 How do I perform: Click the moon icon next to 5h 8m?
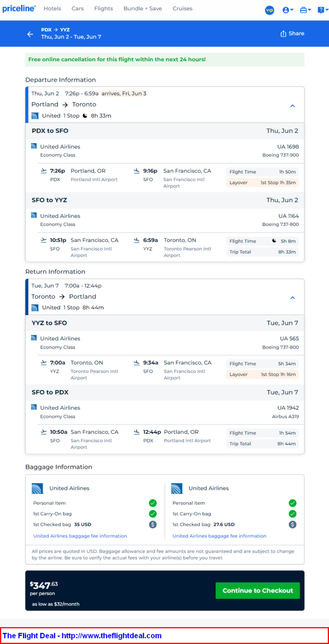pos(274,241)
